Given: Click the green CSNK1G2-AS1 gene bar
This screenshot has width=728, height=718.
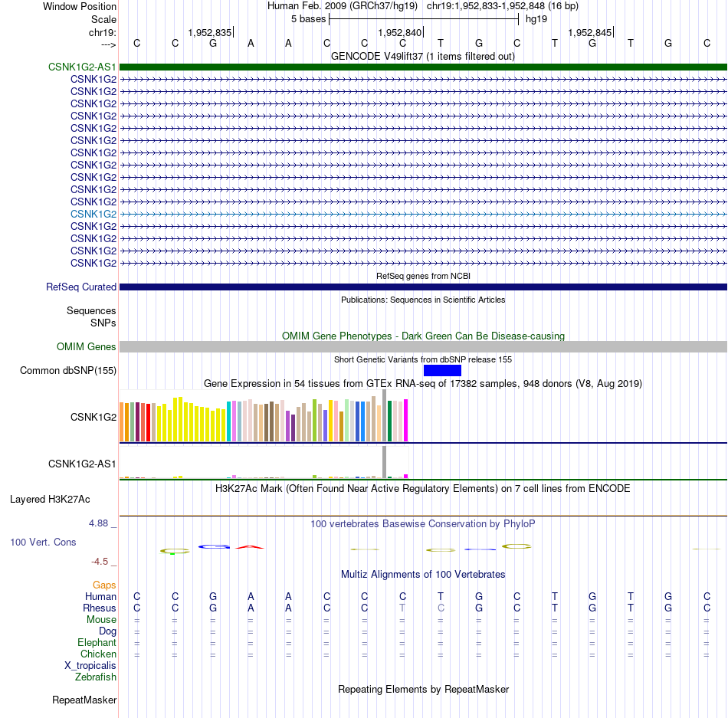Looking at the screenshot, I should (423, 67).
